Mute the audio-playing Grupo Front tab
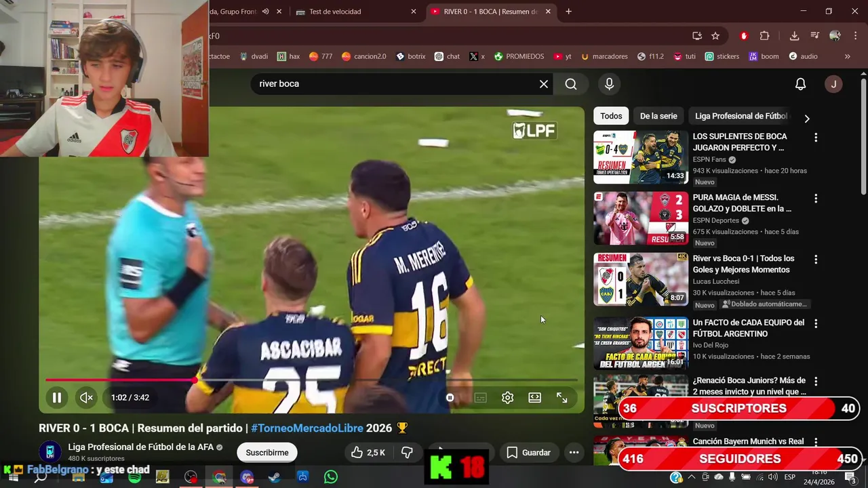The image size is (868, 488). click(265, 12)
